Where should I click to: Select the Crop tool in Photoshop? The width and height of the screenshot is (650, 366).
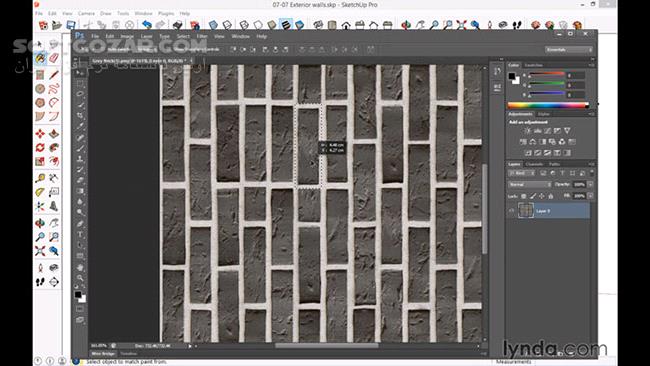coord(80,116)
